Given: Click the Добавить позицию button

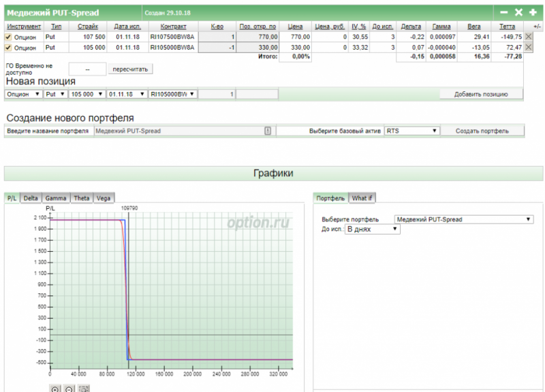Looking at the screenshot, I should point(481,94).
